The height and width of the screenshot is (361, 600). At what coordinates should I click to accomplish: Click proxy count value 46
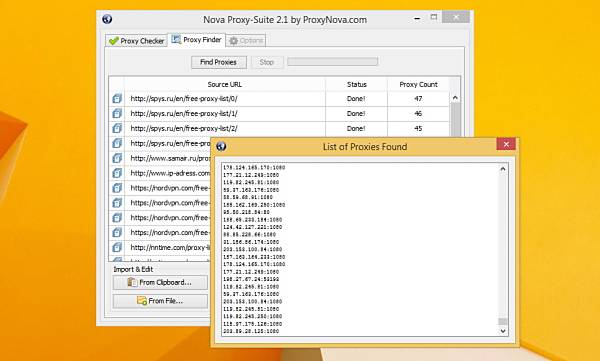pos(418,113)
